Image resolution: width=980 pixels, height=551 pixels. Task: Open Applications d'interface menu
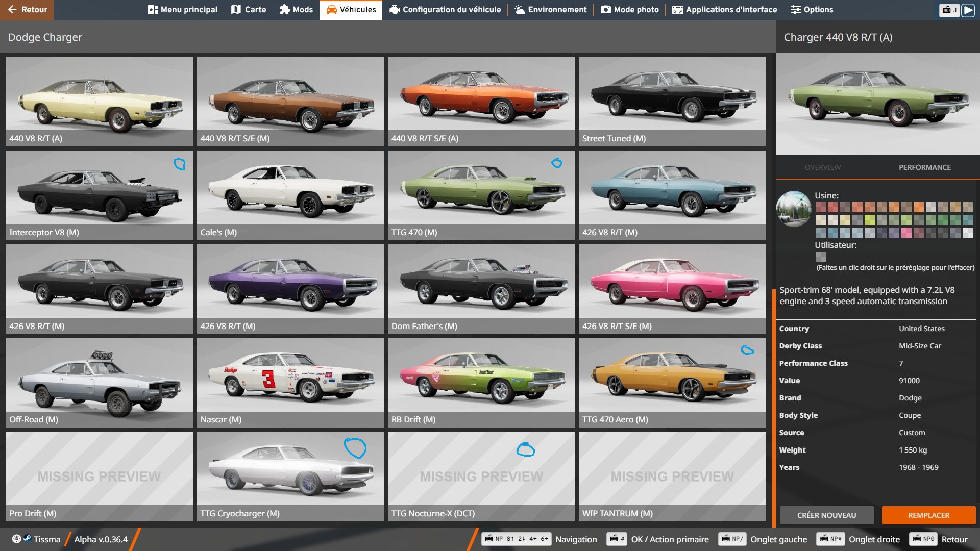pyautogui.click(x=724, y=10)
